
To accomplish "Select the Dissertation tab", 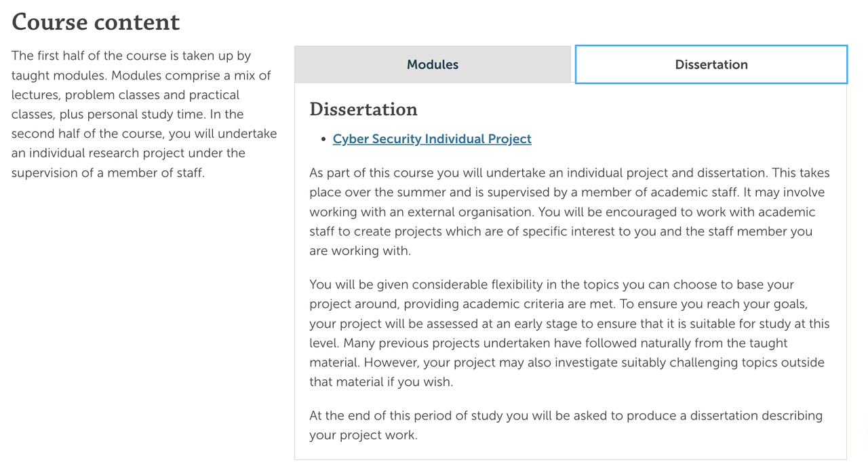I will [711, 64].
